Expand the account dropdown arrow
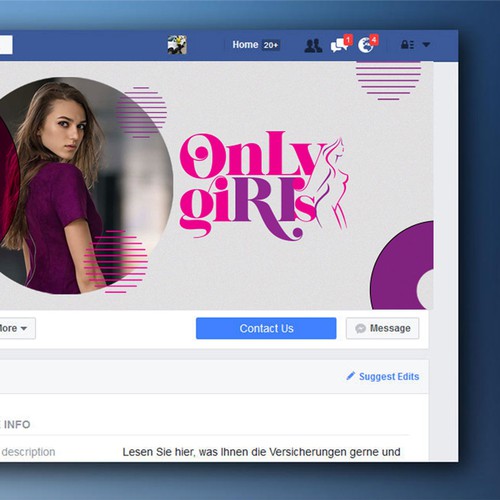500x500 pixels. click(x=426, y=44)
